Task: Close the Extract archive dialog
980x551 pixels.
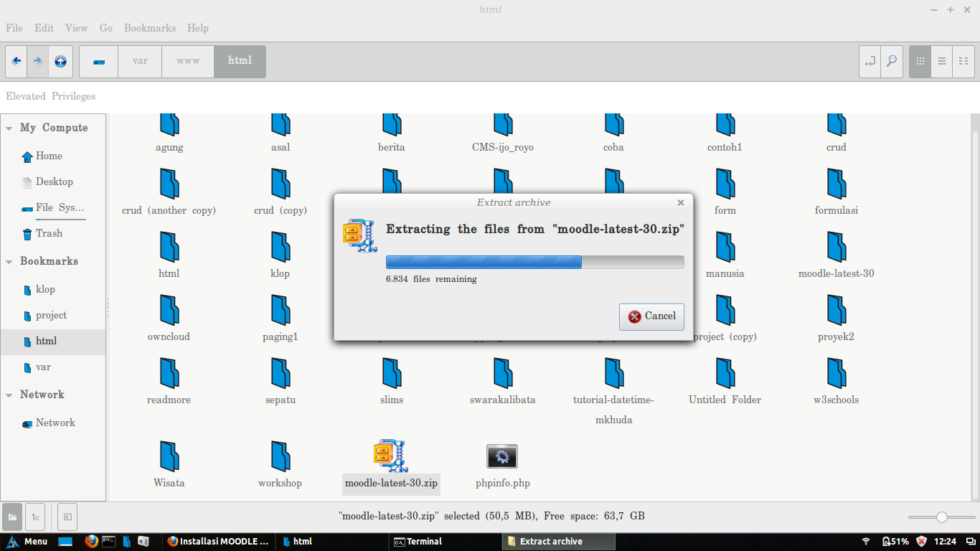Action: [681, 202]
